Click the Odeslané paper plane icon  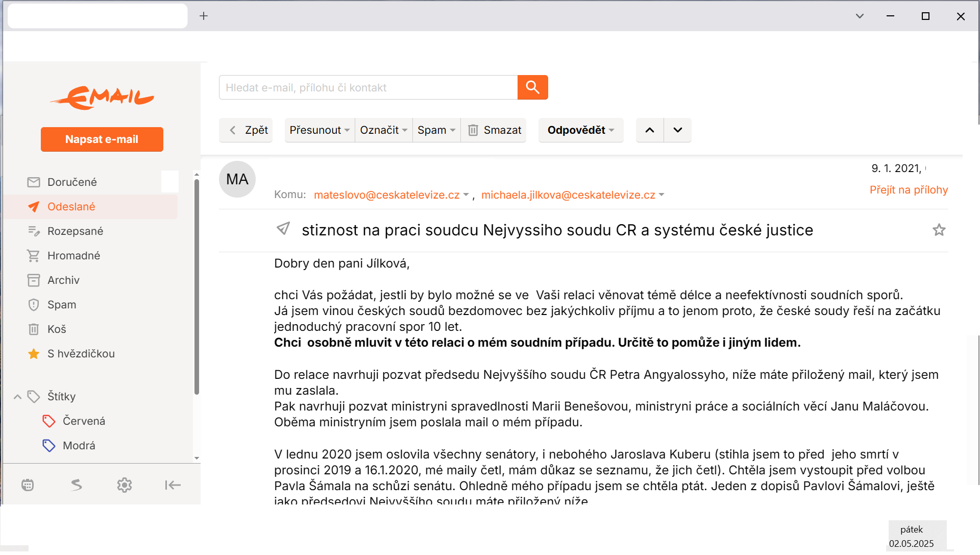point(34,207)
